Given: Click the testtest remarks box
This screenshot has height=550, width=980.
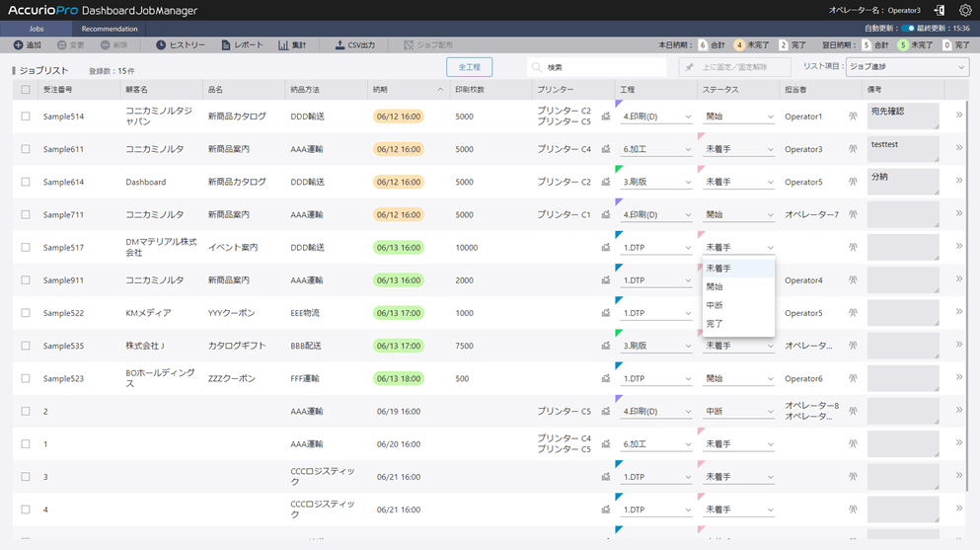Looking at the screenshot, I should [903, 149].
